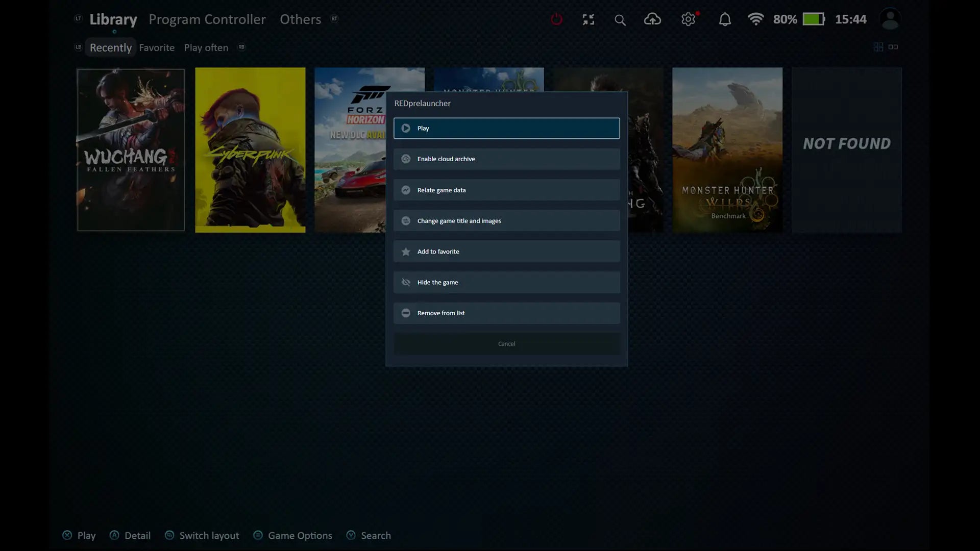980x551 pixels.
Task: Select the Recently filter
Action: tap(110, 47)
